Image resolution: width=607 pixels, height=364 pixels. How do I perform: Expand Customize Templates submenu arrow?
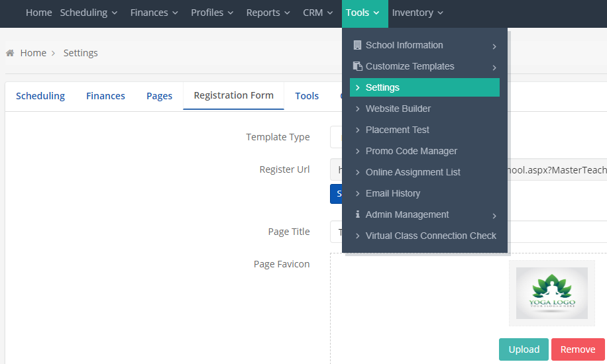[494, 68]
